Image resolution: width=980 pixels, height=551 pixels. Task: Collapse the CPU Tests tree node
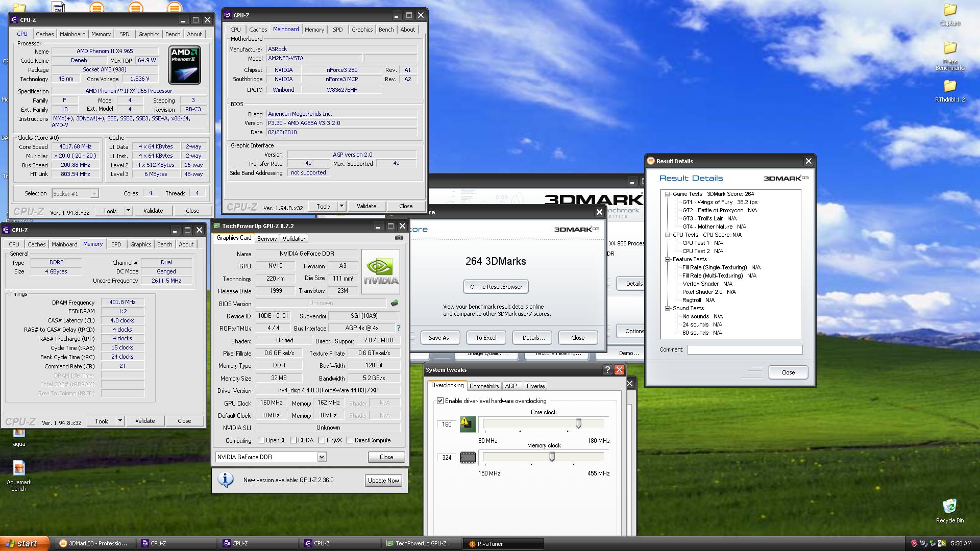[x=667, y=235]
